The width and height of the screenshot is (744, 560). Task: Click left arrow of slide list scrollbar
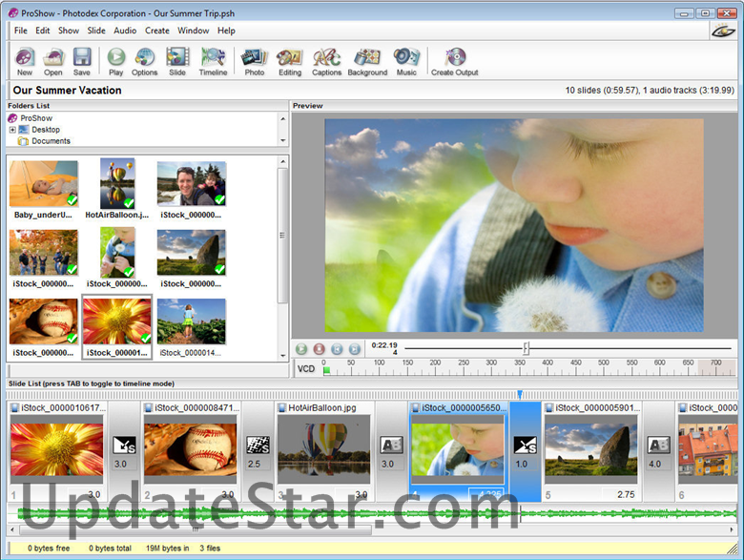click(12, 529)
